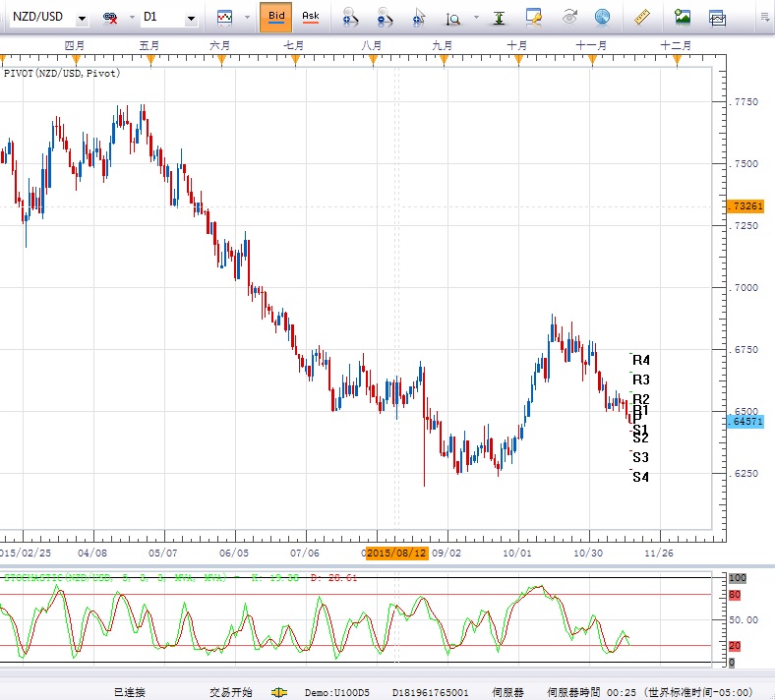Expand the D1 timeframe dropdown
The image size is (775, 700).
pos(190,18)
